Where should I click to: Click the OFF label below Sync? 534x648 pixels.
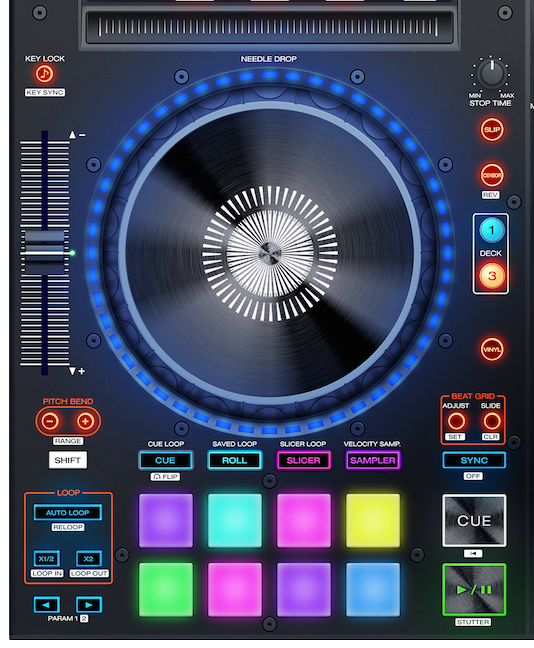[x=473, y=476]
